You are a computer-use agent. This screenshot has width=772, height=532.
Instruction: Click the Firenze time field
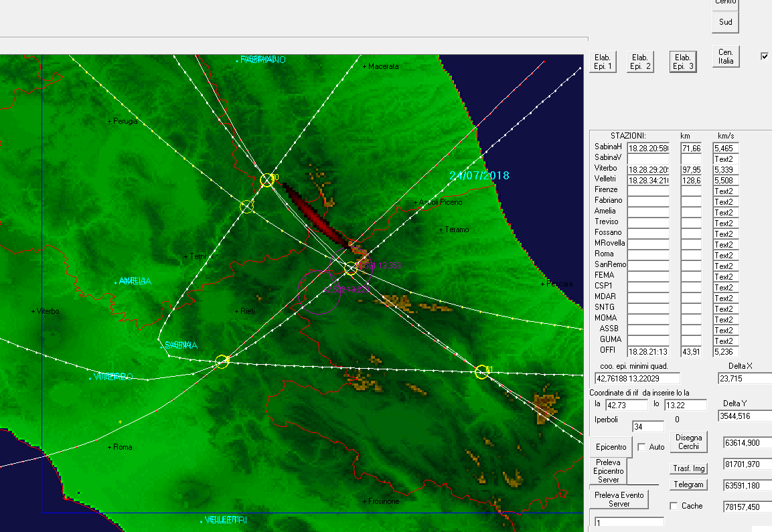648,191
